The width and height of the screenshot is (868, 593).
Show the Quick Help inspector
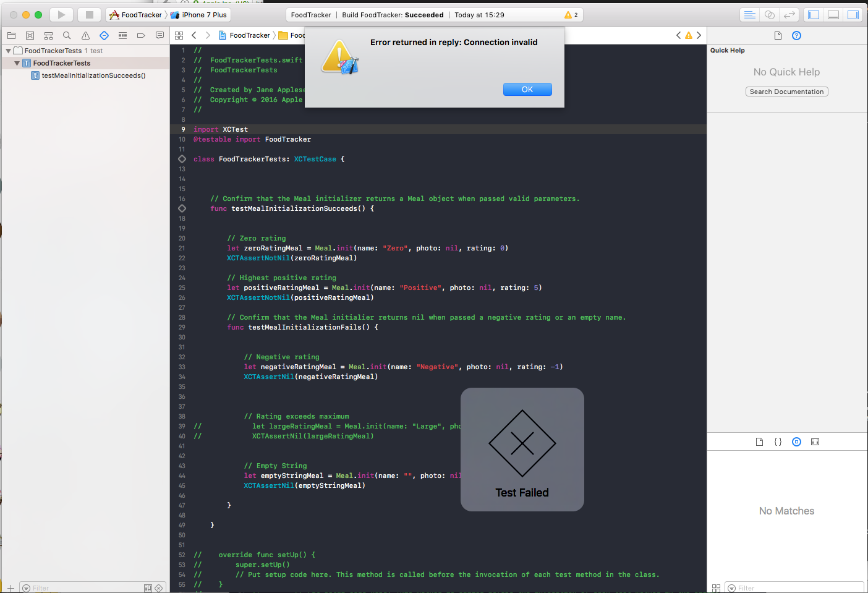point(796,35)
